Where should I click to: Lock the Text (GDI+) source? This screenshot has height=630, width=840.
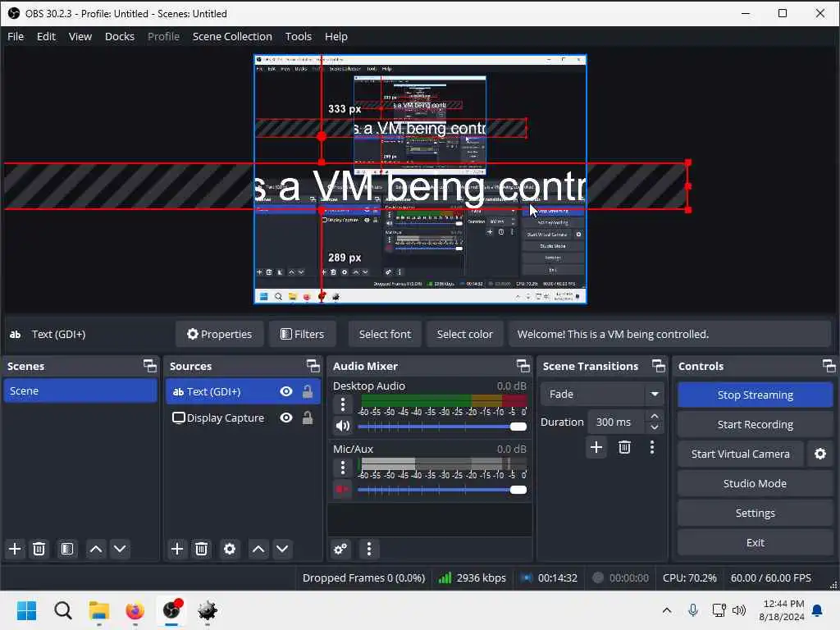[x=308, y=391]
